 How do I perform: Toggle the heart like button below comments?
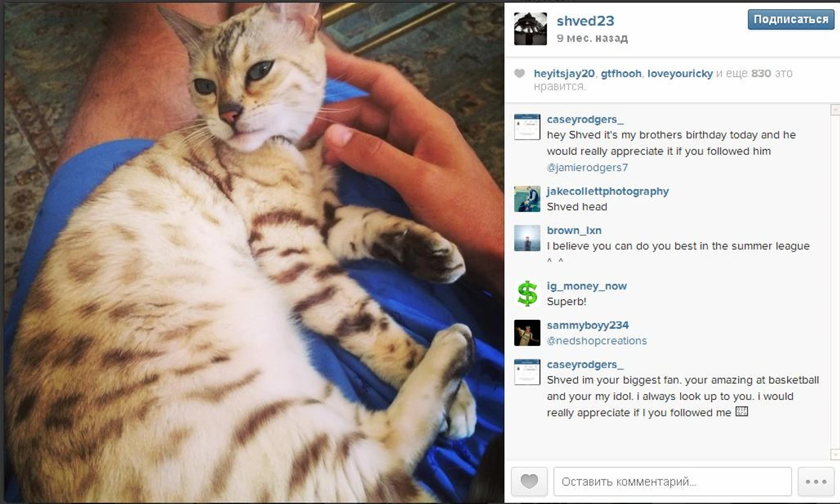click(x=529, y=481)
